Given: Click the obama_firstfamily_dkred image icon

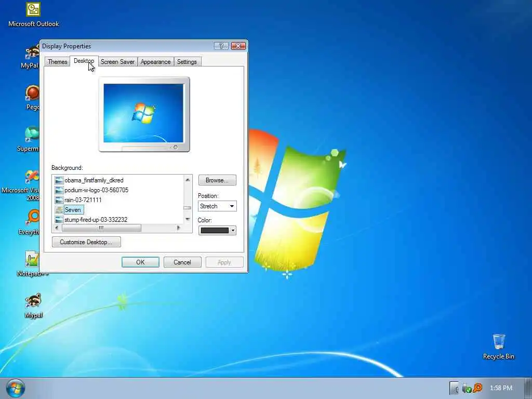Looking at the screenshot, I should 59,180.
